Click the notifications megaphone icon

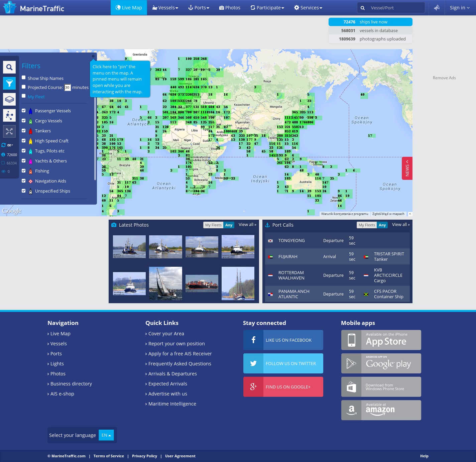437,8
